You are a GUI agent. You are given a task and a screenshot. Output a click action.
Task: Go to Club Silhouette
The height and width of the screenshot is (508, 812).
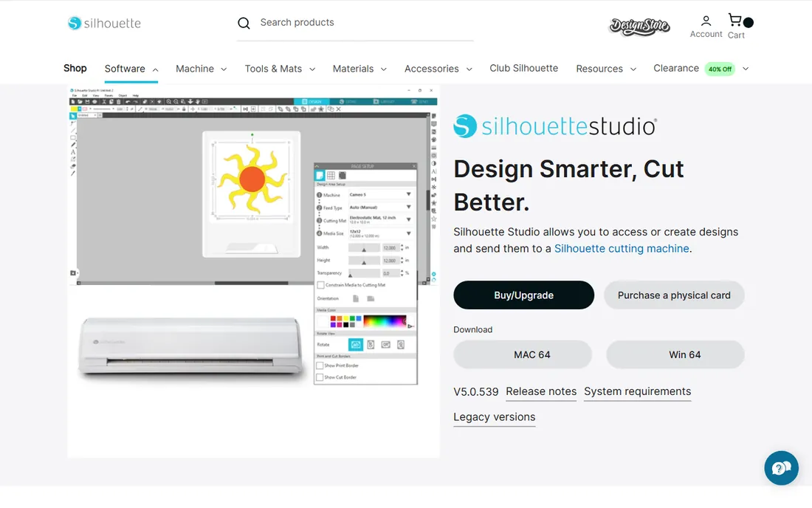524,69
